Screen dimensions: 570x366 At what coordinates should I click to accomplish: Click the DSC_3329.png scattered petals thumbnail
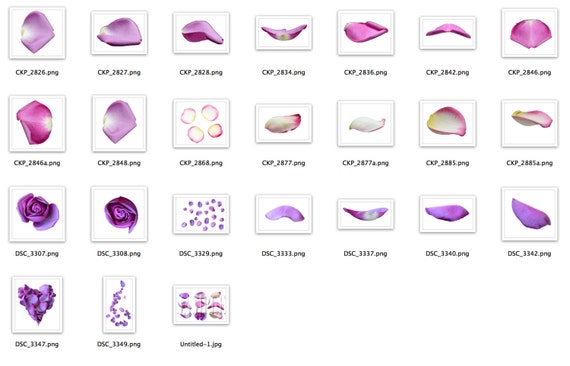tap(201, 214)
